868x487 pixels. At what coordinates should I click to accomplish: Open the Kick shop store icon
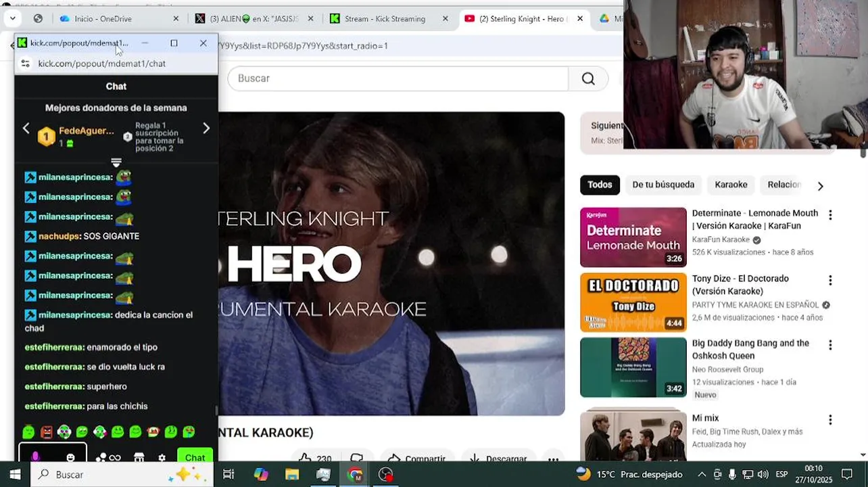pos(139,458)
